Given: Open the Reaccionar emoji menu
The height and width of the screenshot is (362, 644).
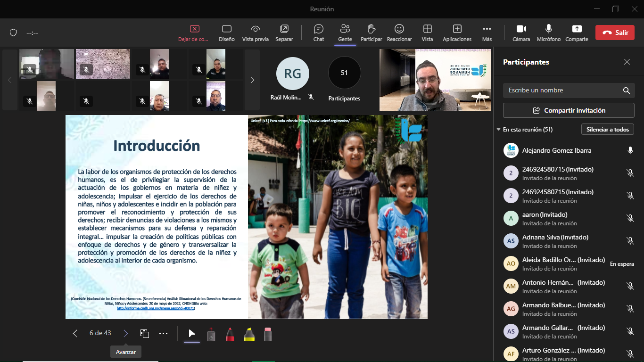Looking at the screenshot, I should pyautogui.click(x=399, y=33).
